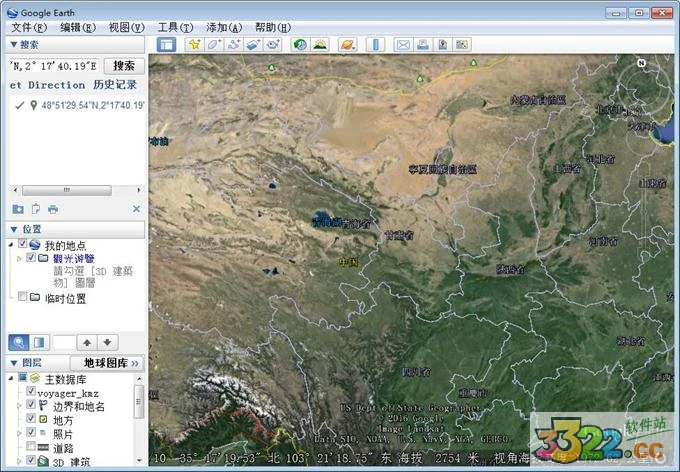Viewport: 680px width, 472px height.
Task: Click the coordinates search input field
Action: [x=54, y=66]
